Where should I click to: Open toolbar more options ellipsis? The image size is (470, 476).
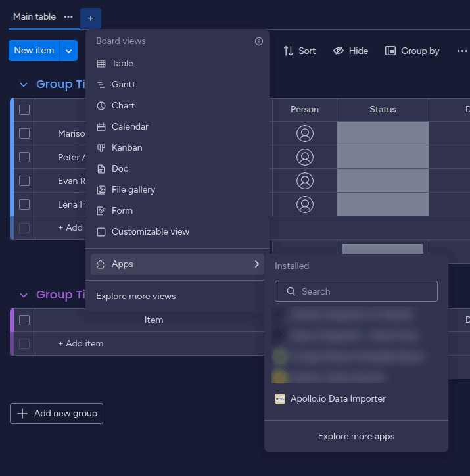(461, 51)
